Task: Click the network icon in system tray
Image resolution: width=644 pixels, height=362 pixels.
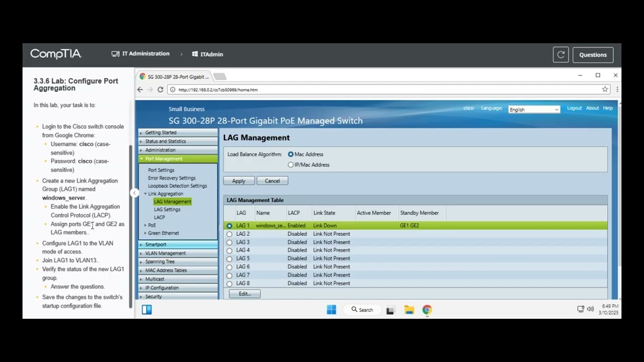Action: pos(581,309)
